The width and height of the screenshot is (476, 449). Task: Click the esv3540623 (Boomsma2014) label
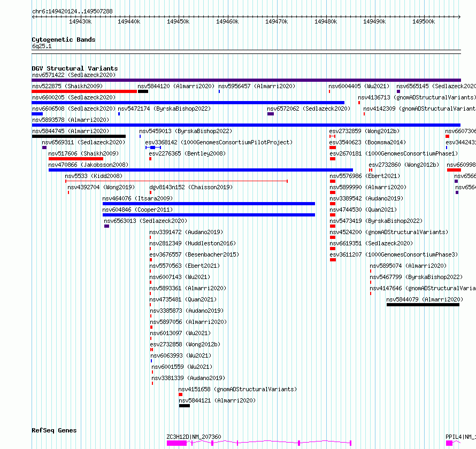(x=367, y=142)
